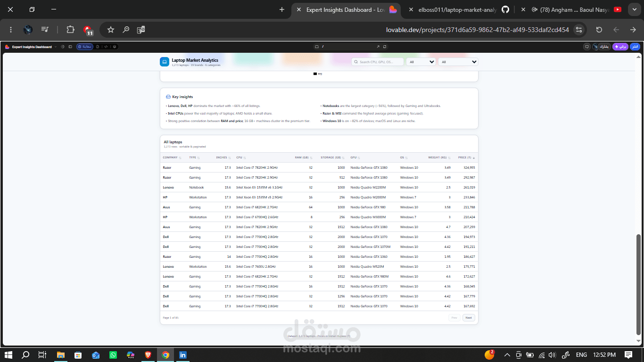The image size is (644, 362).
Task: Switch to the Angham YouTube browser tab
Action: (x=570, y=9)
